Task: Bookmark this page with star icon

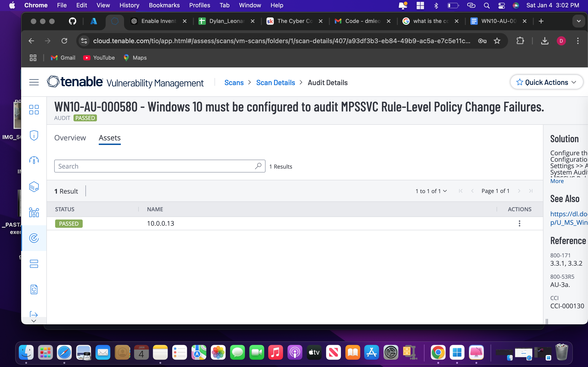Action: [x=497, y=41]
